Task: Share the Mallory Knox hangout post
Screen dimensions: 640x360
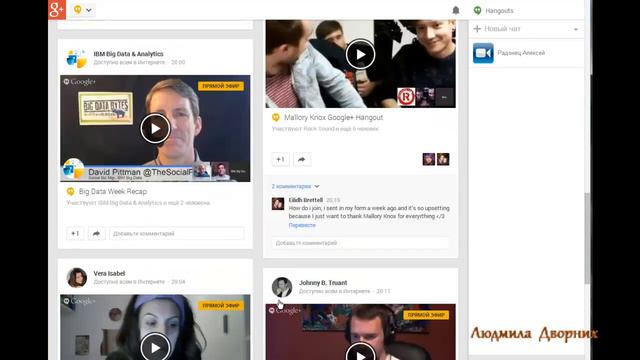Action: (302, 160)
